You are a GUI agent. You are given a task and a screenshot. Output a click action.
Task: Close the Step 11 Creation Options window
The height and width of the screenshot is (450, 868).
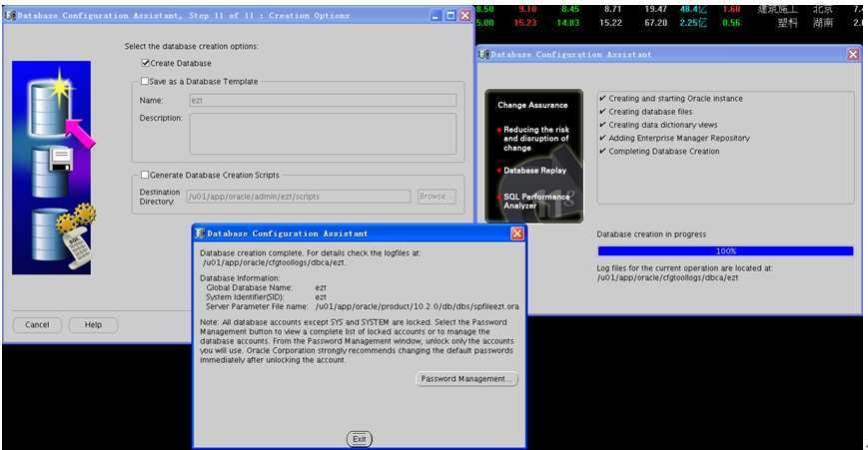[x=465, y=16]
